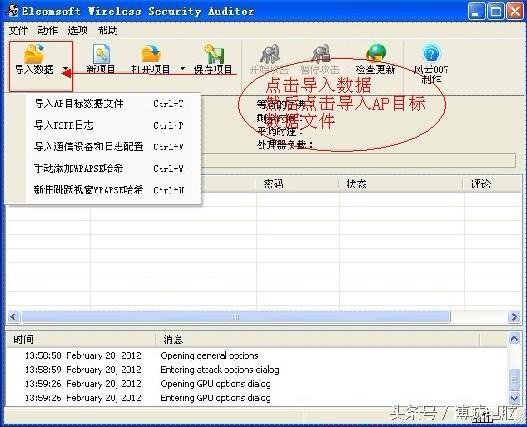Open the 帮助 menu

108,31
